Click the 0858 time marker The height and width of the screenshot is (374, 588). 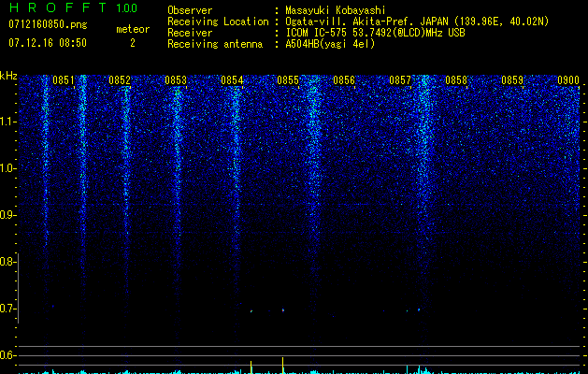point(456,80)
